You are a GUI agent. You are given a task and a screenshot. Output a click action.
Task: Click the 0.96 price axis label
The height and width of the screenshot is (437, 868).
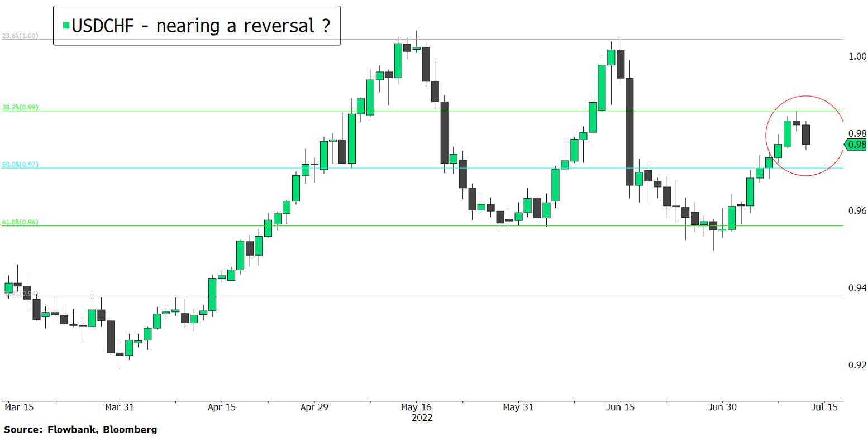coord(856,211)
